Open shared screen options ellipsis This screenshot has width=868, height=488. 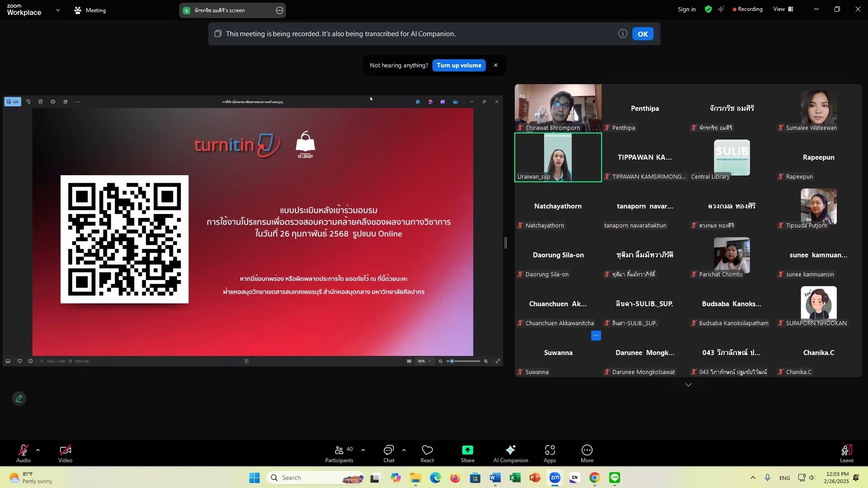click(280, 10)
